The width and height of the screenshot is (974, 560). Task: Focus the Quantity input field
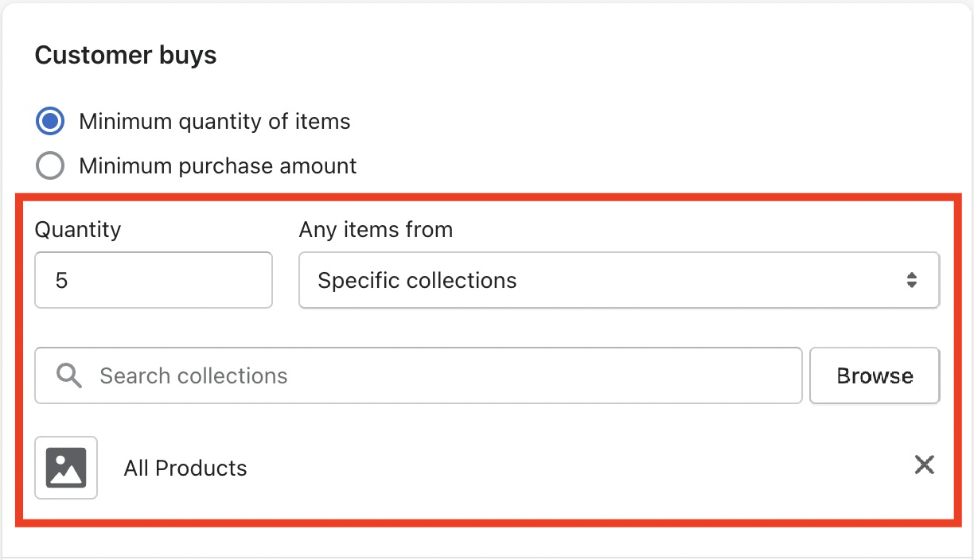tap(154, 280)
